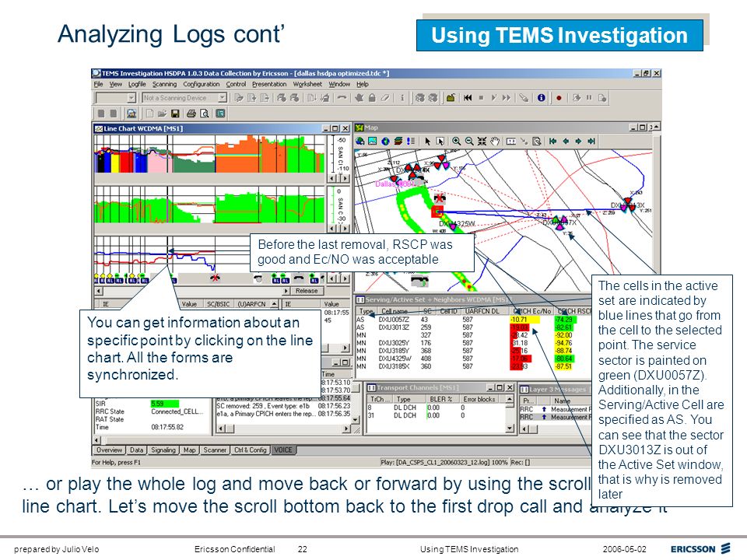Open the Logfile menu
Image resolution: width=747 pixels, height=560 pixels.
(x=137, y=84)
